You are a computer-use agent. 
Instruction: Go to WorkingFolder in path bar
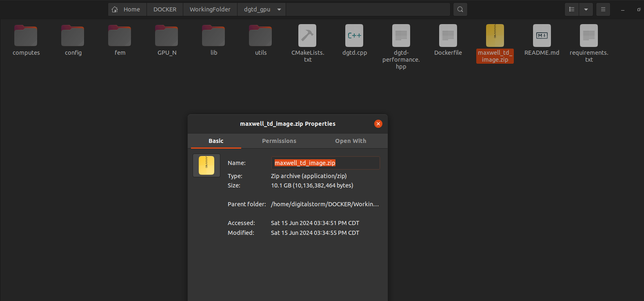tap(210, 9)
